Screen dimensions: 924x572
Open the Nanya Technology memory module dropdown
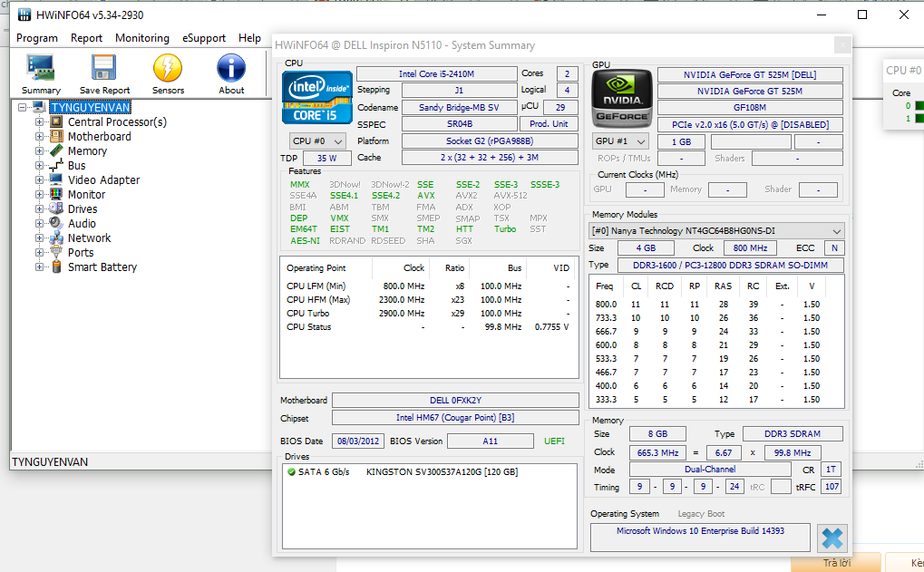point(717,231)
